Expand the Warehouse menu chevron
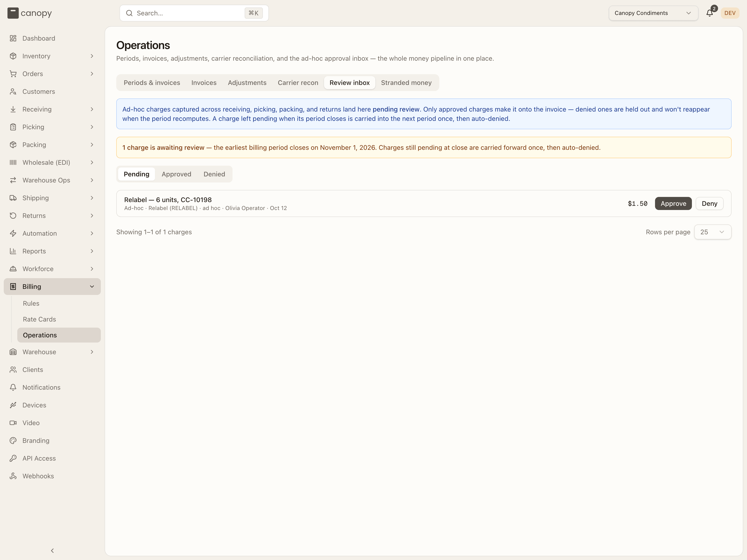Screen dimensions: 747x560 click(x=92, y=352)
